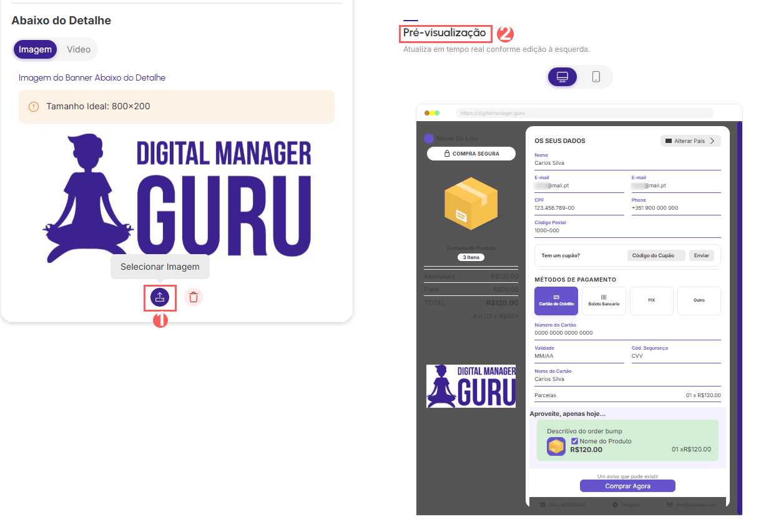Viewport: 766px width, 532px height.
Task: Click the credit card icon on Cartão de Crédito
Action: (556, 297)
